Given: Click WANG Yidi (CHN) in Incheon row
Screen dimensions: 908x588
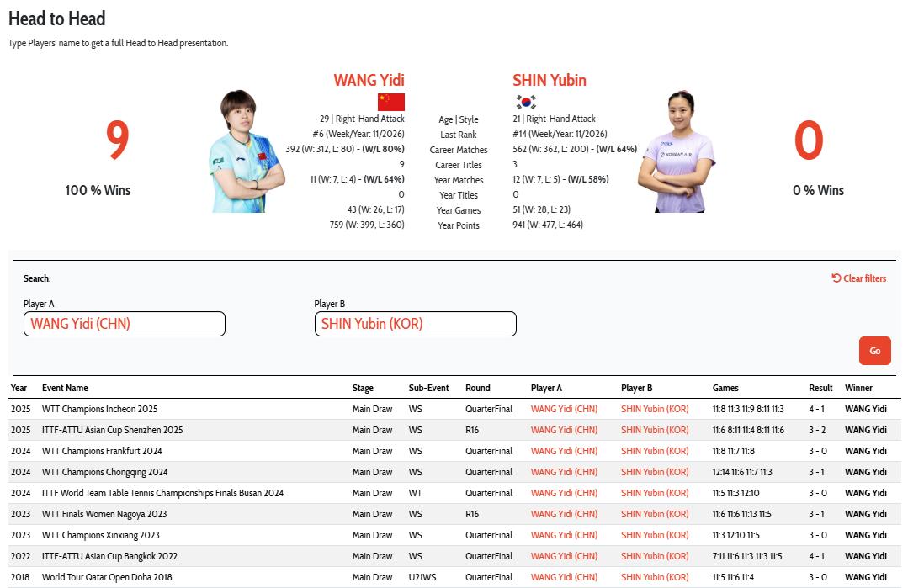Looking at the screenshot, I should click(x=564, y=409).
